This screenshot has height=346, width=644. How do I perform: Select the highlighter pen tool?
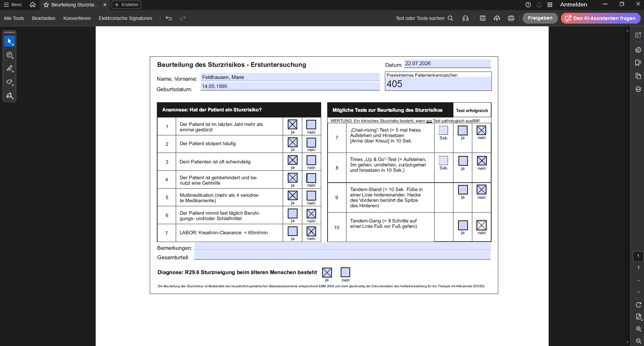pyautogui.click(x=9, y=68)
